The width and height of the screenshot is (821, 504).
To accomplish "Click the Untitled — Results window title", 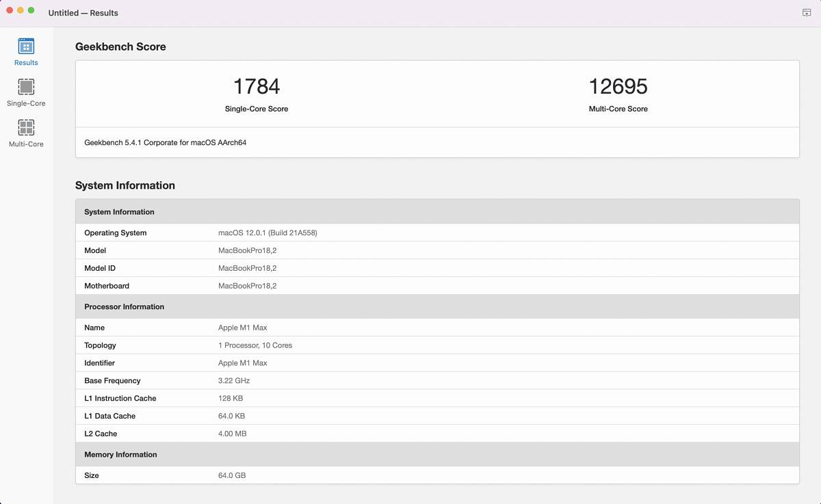I will [83, 13].
